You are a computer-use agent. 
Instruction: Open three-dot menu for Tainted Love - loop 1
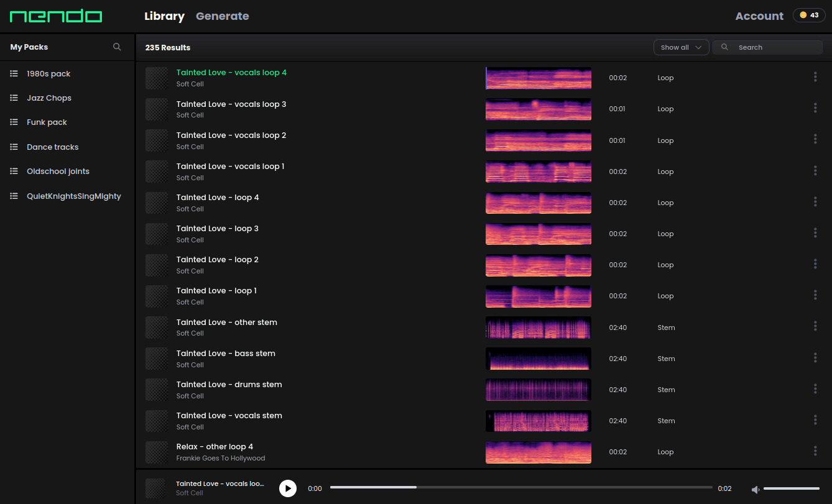[x=815, y=295]
